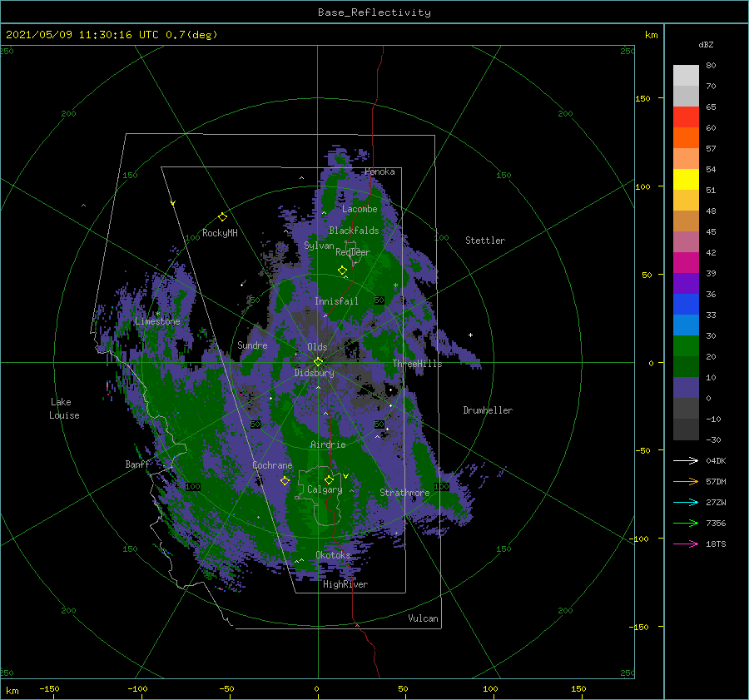
Task: Click the white 04DK arrow icon
Action: coord(686,460)
